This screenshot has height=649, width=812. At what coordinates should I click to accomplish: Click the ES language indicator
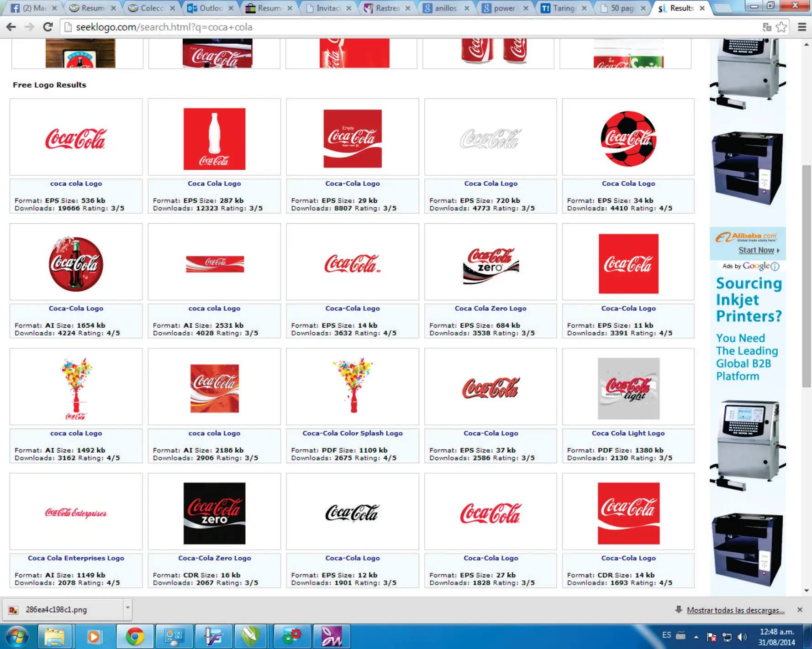667,635
